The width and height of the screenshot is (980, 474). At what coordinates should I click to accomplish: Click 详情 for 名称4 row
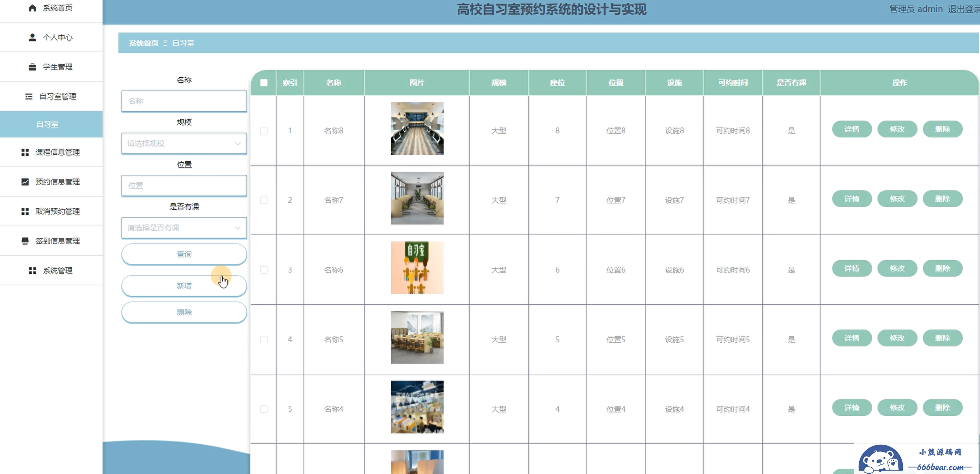click(x=852, y=408)
